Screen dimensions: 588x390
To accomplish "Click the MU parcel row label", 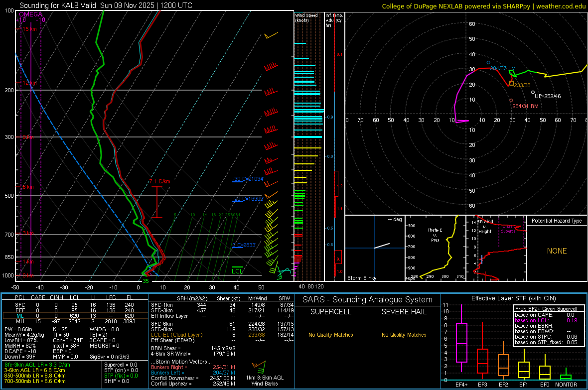I will (x=20, y=321).
